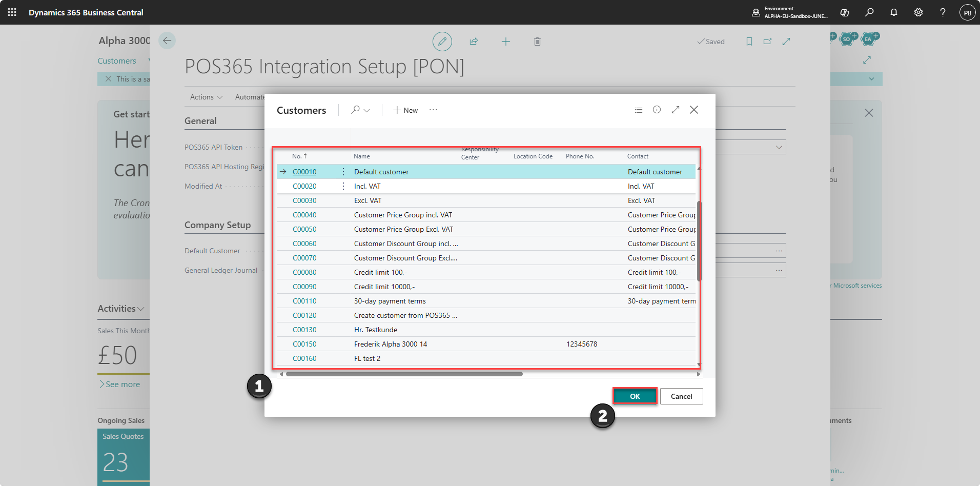Cancel the Customers dialog
Screen dimensions: 980x486
coord(682,396)
